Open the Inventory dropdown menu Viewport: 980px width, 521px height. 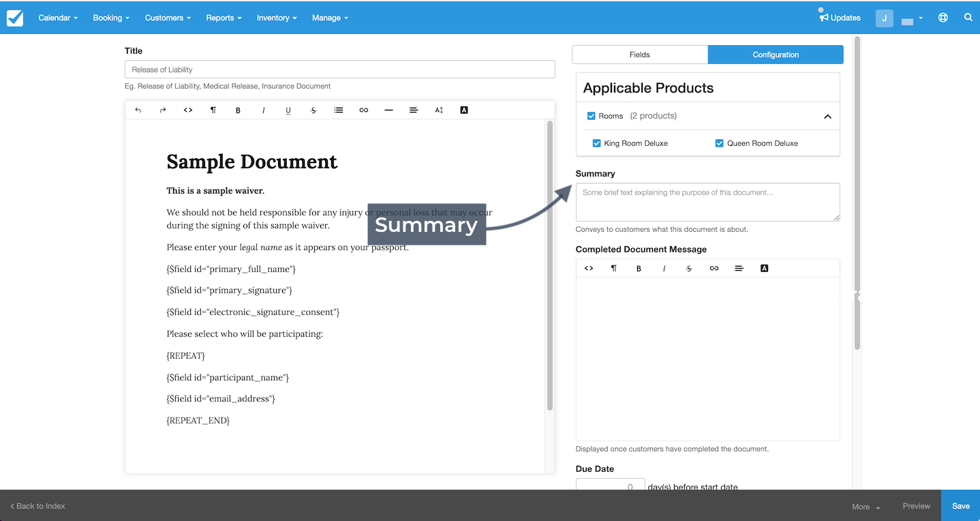(x=277, y=18)
